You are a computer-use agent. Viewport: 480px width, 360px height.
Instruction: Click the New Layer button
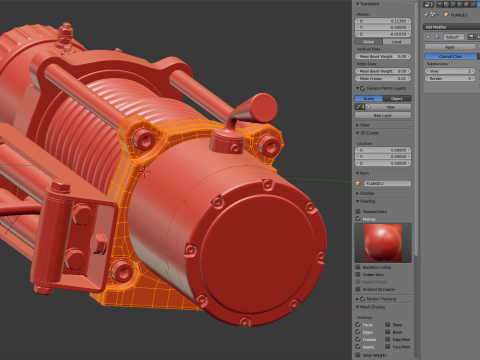tap(383, 115)
